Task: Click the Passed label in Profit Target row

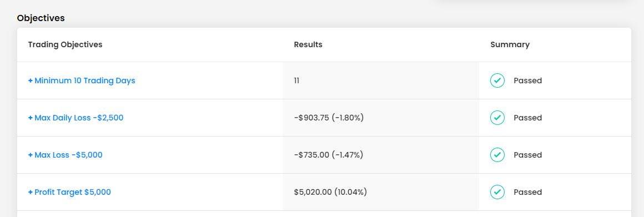Action: pyautogui.click(x=528, y=192)
